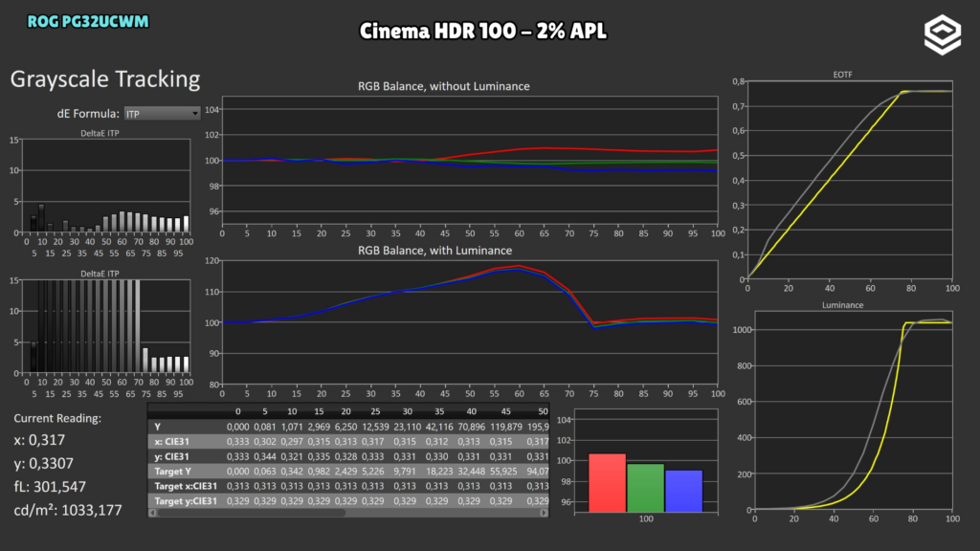Image resolution: width=980 pixels, height=551 pixels.
Task: Click the Y cell reading 2,969
Action: [x=319, y=427]
